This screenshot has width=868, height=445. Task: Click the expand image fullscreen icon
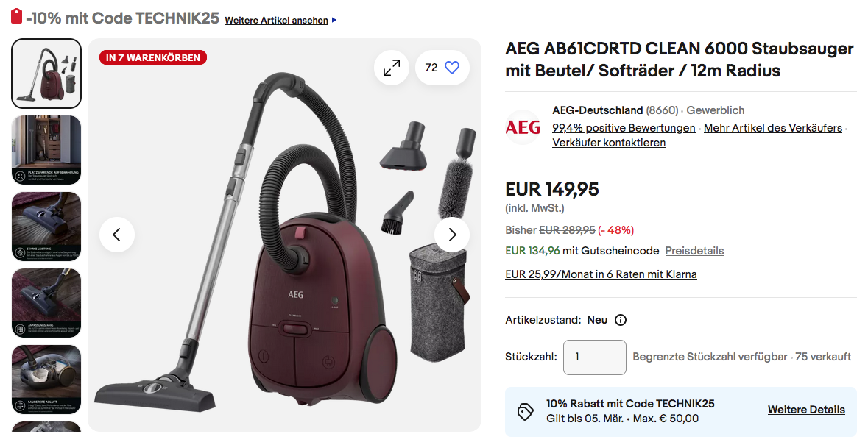pos(392,68)
